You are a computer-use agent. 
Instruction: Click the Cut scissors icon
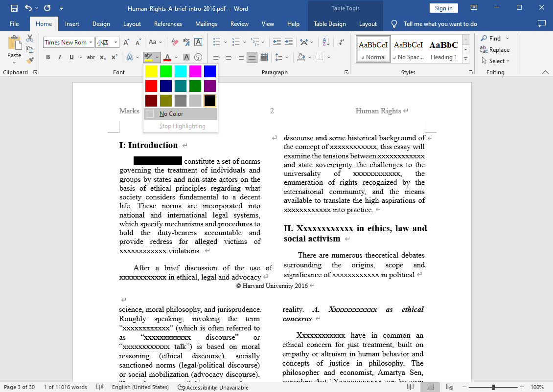(30, 39)
